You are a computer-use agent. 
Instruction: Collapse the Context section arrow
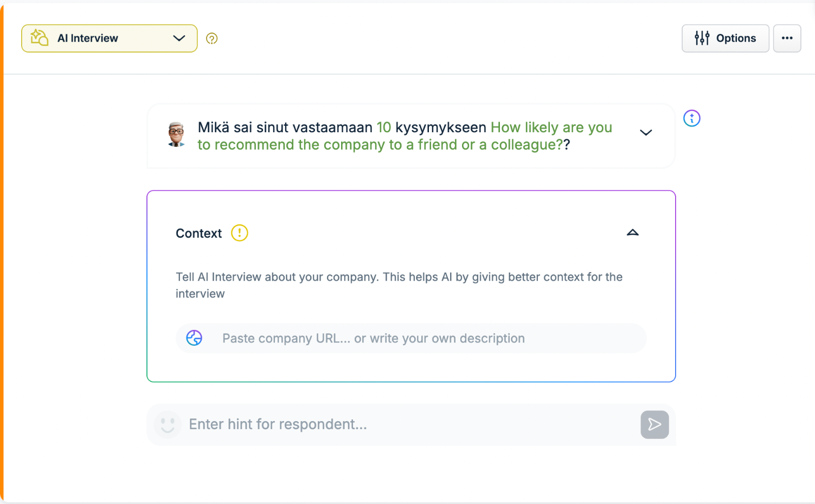632,233
